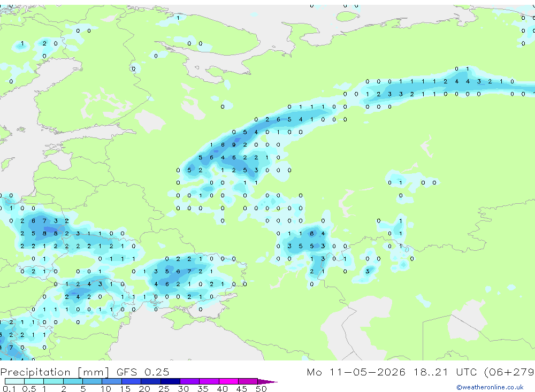Screen dimensions: 535x392
Task: Pick the blue legend swatch between 15 and 20
Action: [x=131, y=381]
